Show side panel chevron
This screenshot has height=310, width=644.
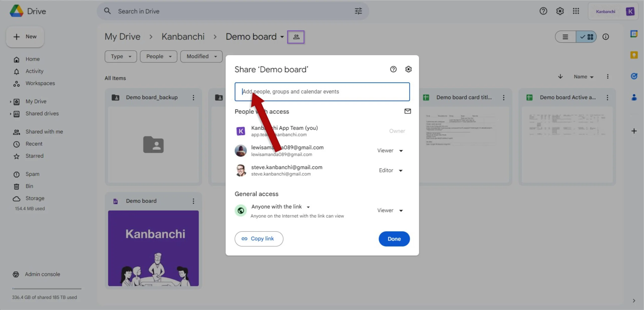634,301
